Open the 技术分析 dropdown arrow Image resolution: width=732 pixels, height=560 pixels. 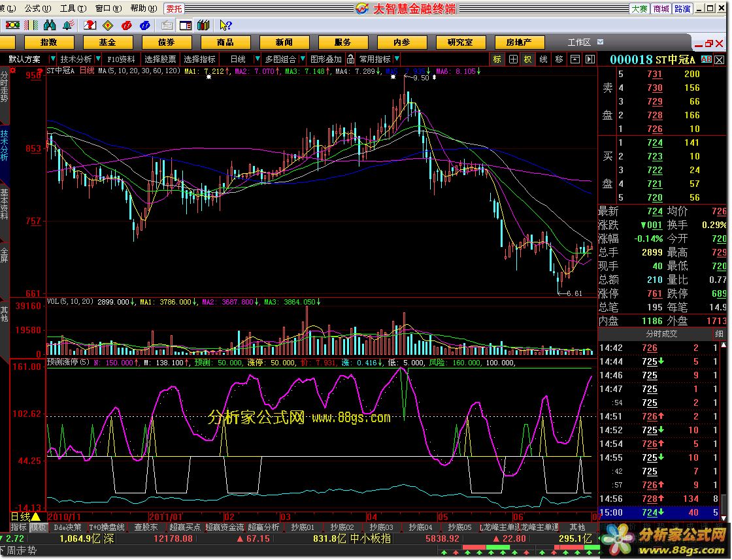coord(97,59)
